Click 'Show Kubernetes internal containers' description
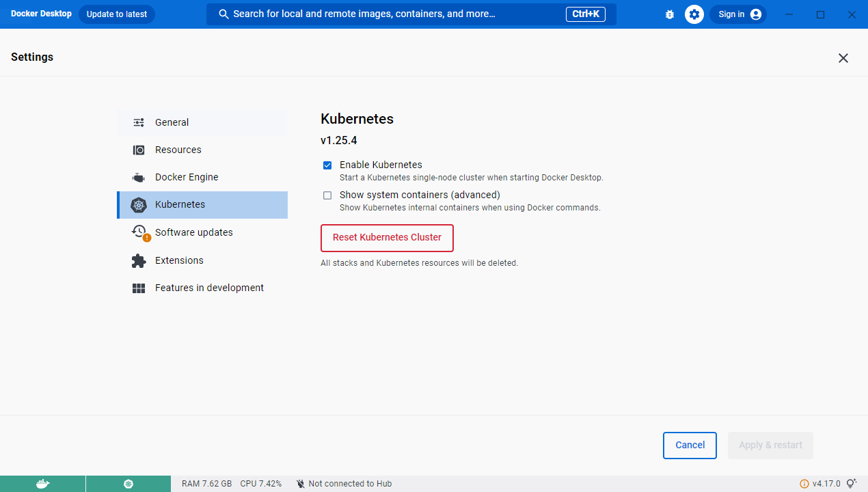868x492 pixels. [x=470, y=208]
